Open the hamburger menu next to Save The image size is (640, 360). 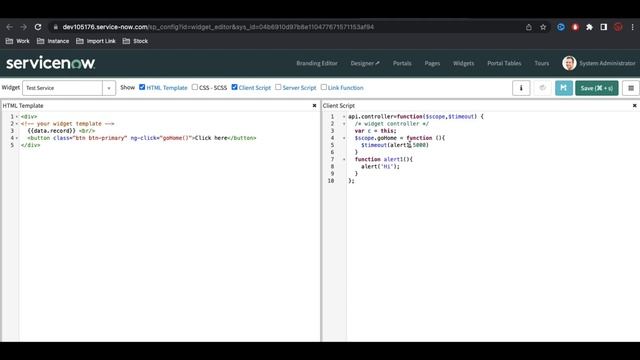pyautogui.click(x=631, y=88)
